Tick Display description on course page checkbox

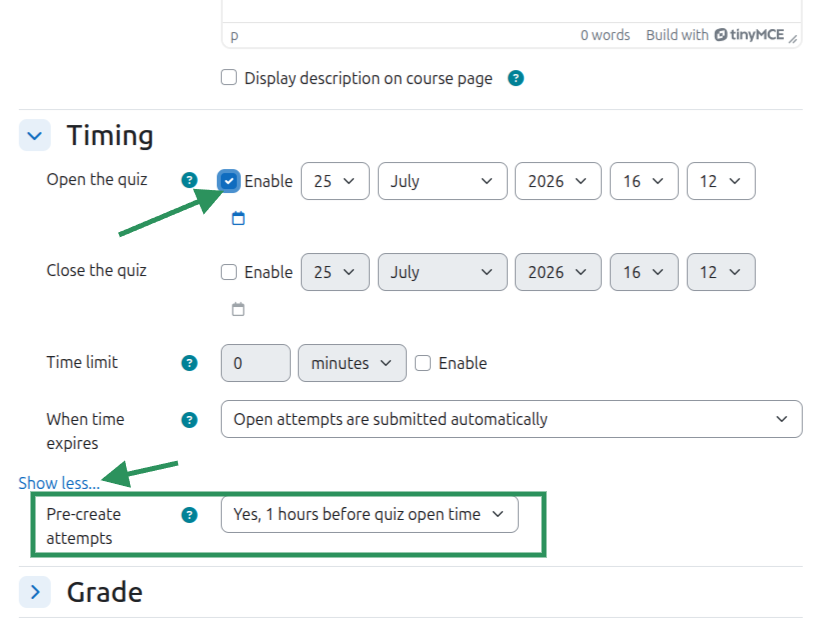(x=229, y=78)
